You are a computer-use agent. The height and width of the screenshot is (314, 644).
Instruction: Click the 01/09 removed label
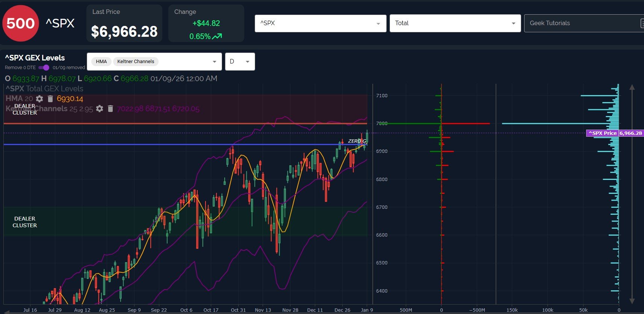click(x=69, y=68)
